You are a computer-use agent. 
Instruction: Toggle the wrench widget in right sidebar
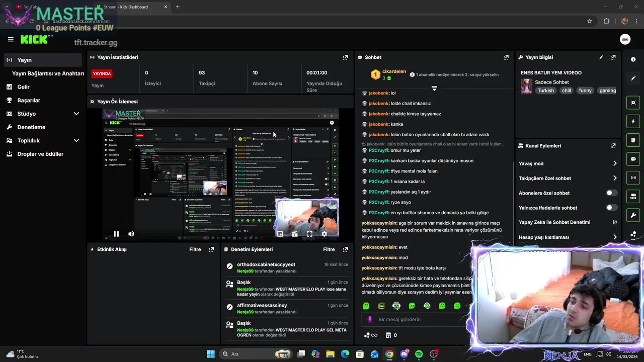coord(633,215)
